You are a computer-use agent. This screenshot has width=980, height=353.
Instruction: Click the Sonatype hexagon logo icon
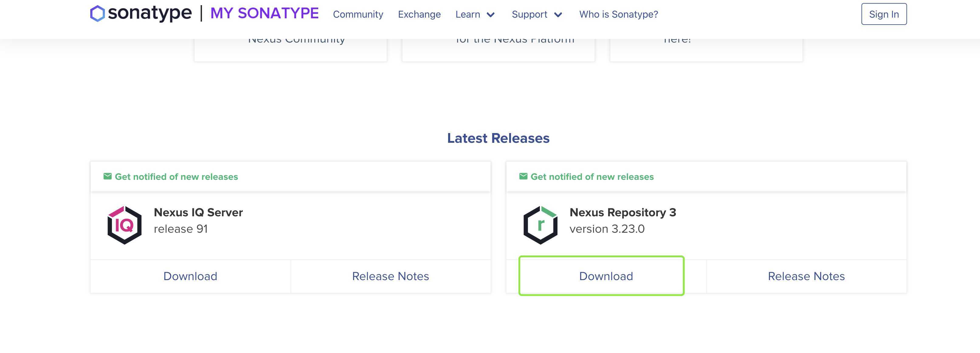pyautogui.click(x=97, y=13)
